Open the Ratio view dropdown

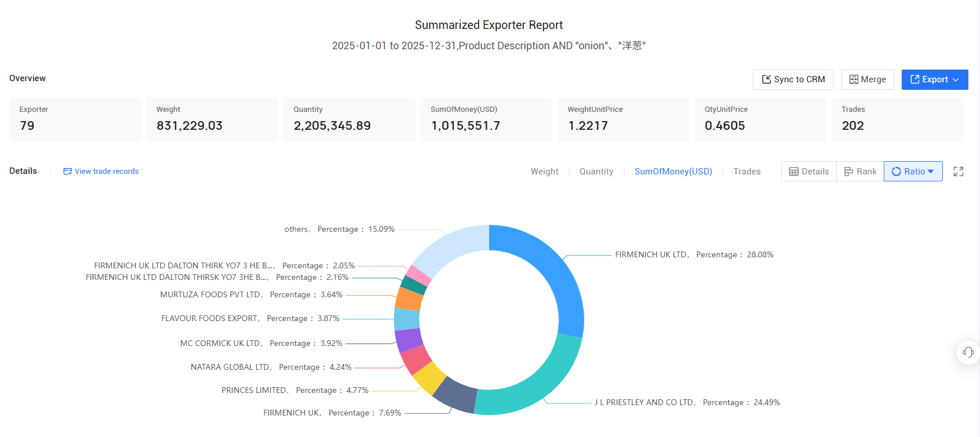point(913,172)
